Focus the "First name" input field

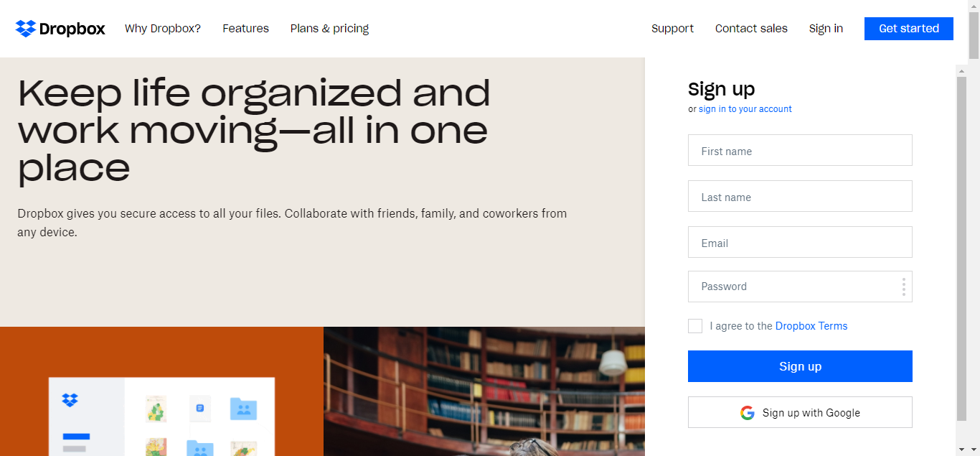pyautogui.click(x=800, y=150)
